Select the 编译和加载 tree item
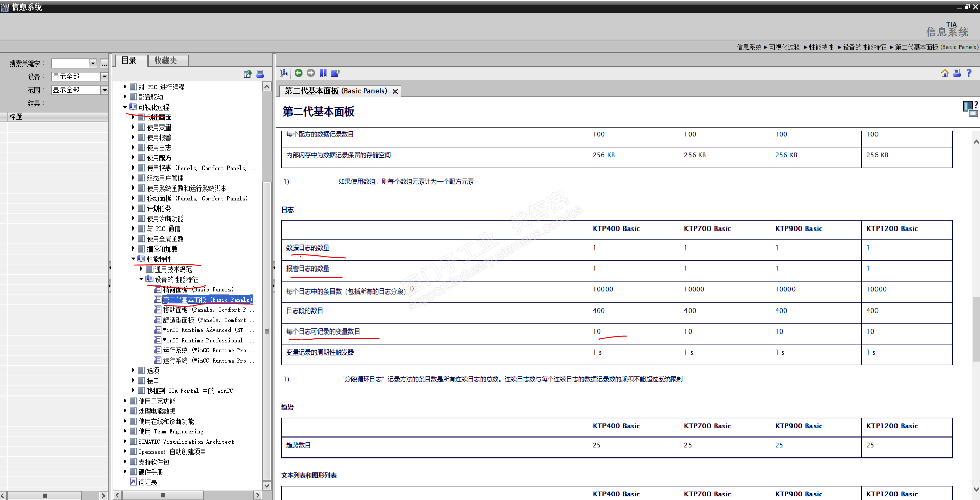 [162, 249]
